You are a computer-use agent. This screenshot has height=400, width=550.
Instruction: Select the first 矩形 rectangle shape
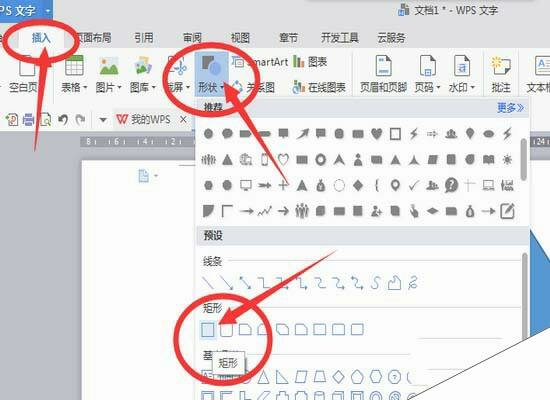pyautogui.click(x=208, y=329)
